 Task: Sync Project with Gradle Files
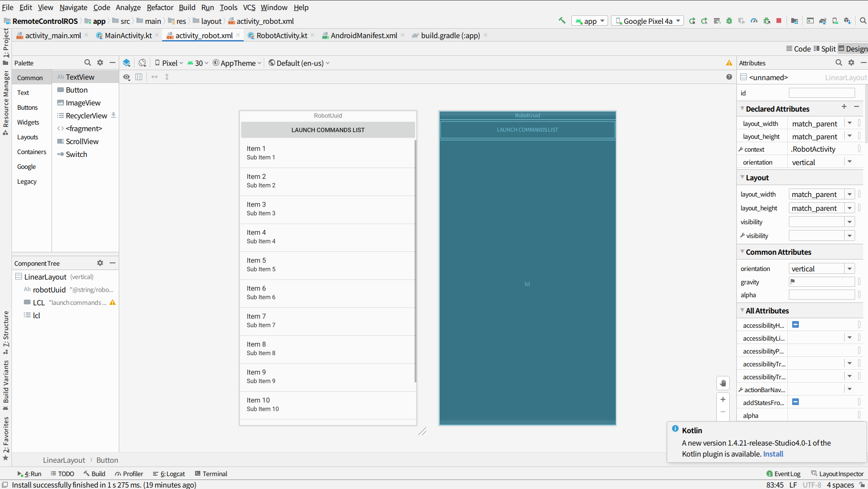point(823,21)
